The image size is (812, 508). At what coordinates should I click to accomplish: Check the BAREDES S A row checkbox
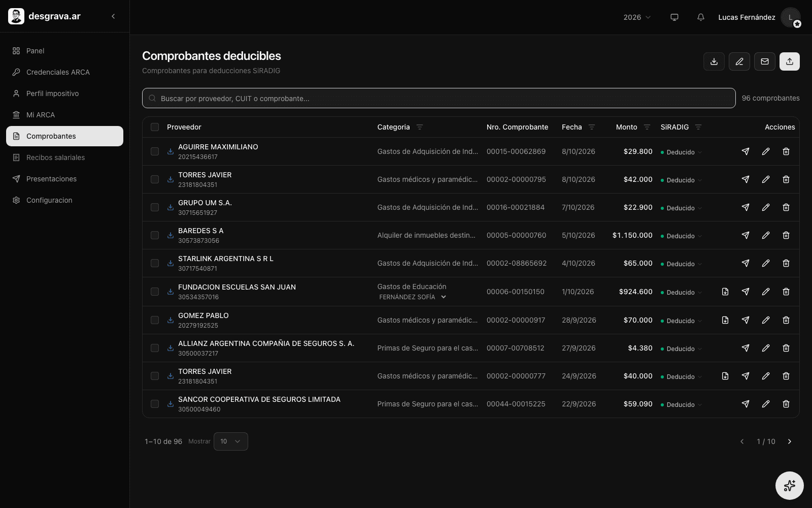pyautogui.click(x=155, y=235)
